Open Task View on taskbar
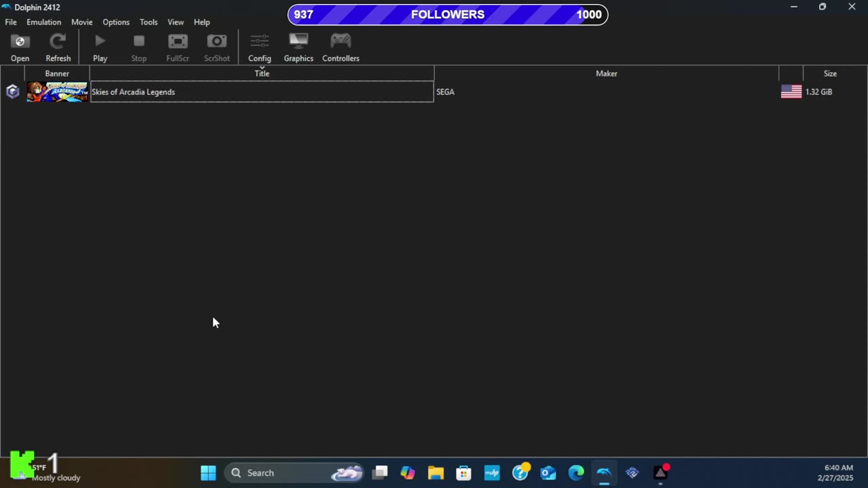 (x=380, y=472)
